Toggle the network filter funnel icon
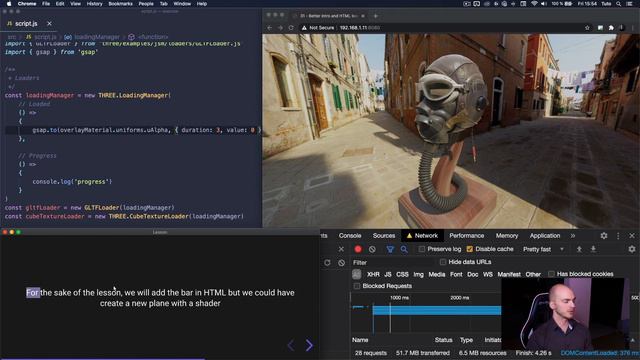Viewport: 640px width, 360px height. tap(390, 249)
